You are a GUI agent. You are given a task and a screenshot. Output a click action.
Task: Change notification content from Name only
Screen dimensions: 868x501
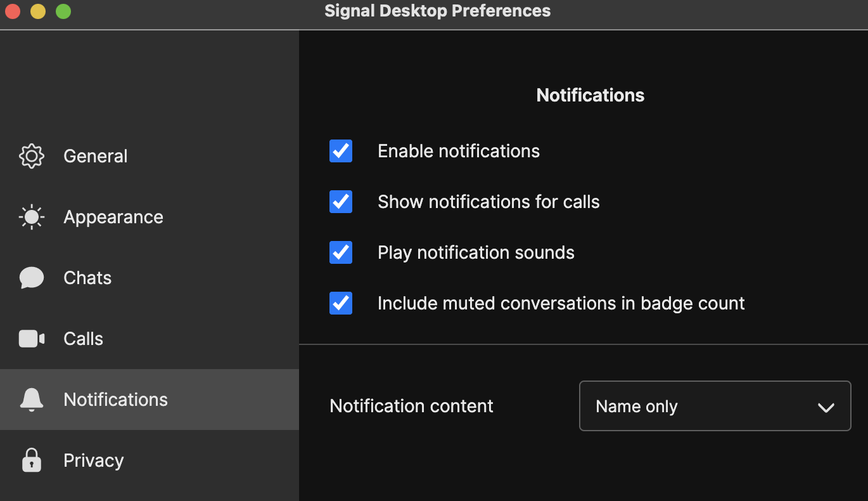[x=715, y=406]
